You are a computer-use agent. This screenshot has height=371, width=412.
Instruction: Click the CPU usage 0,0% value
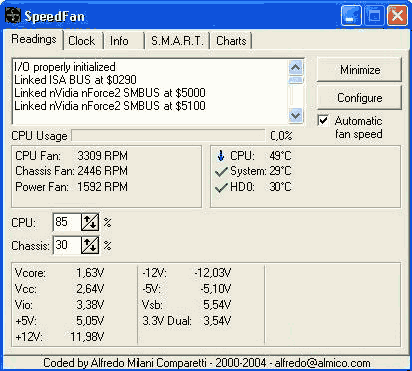[281, 136]
